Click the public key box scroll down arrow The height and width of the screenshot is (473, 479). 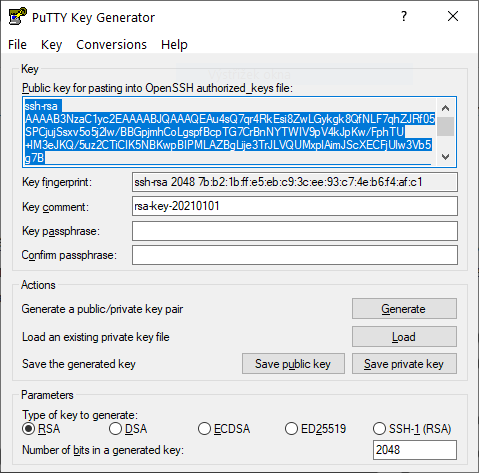445,157
